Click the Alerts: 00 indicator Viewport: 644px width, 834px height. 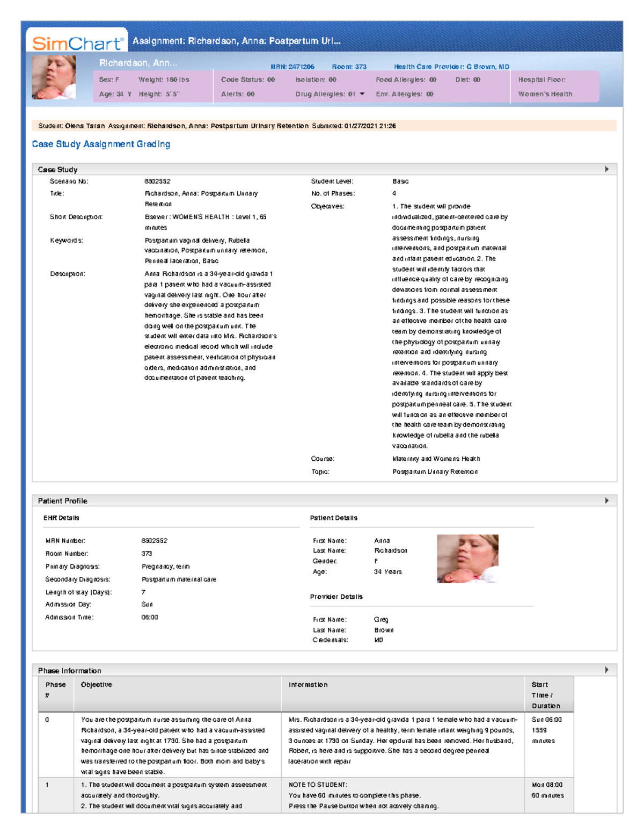(238, 94)
